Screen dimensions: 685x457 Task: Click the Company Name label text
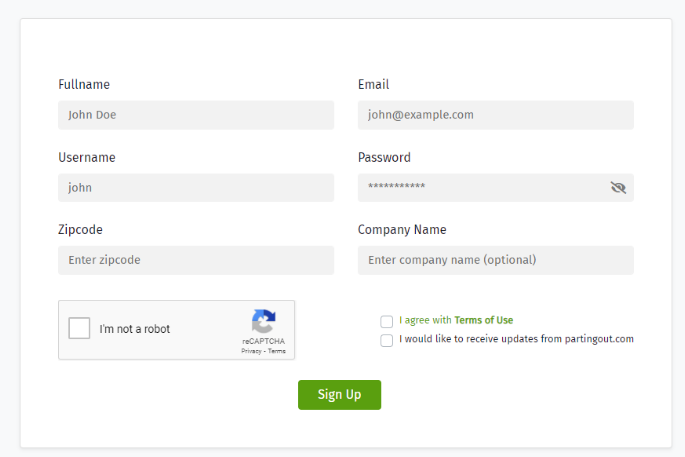(x=402, y=230)
